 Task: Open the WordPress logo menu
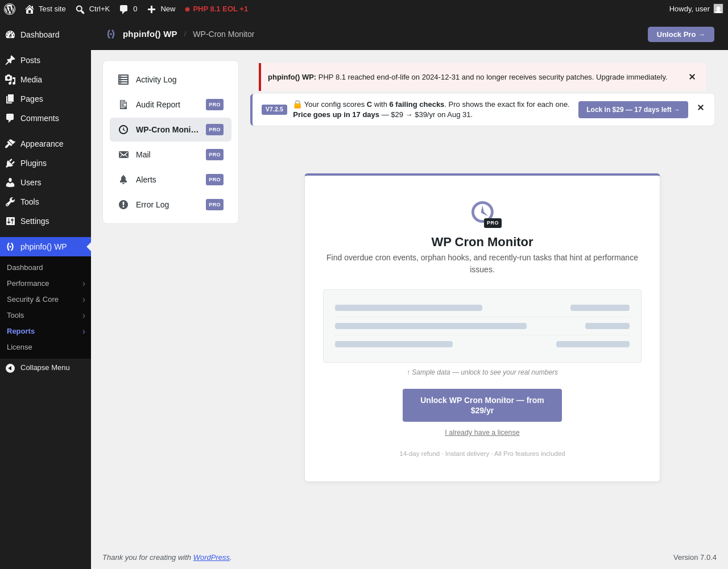[x=10, y=9]
